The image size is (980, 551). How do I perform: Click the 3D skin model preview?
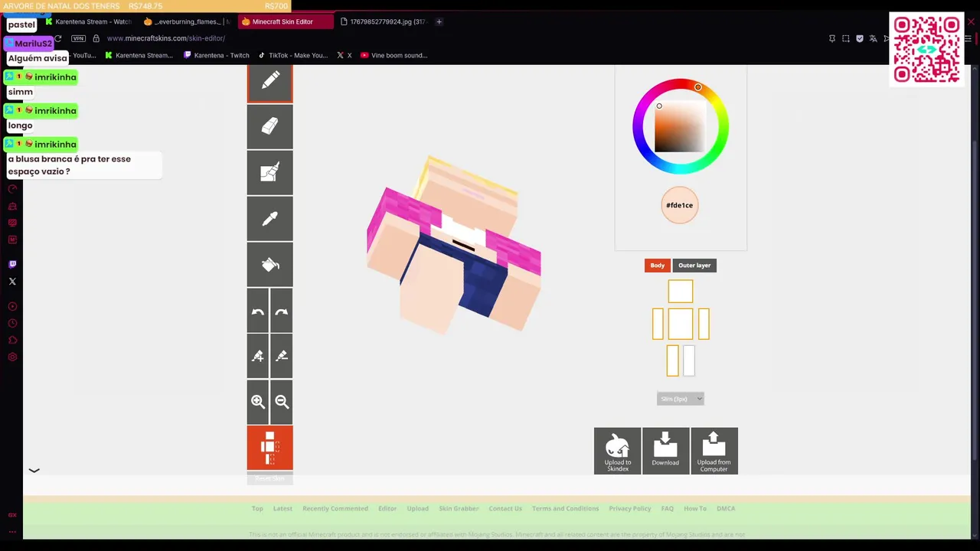pyautogui.click(x=453, y=245)
